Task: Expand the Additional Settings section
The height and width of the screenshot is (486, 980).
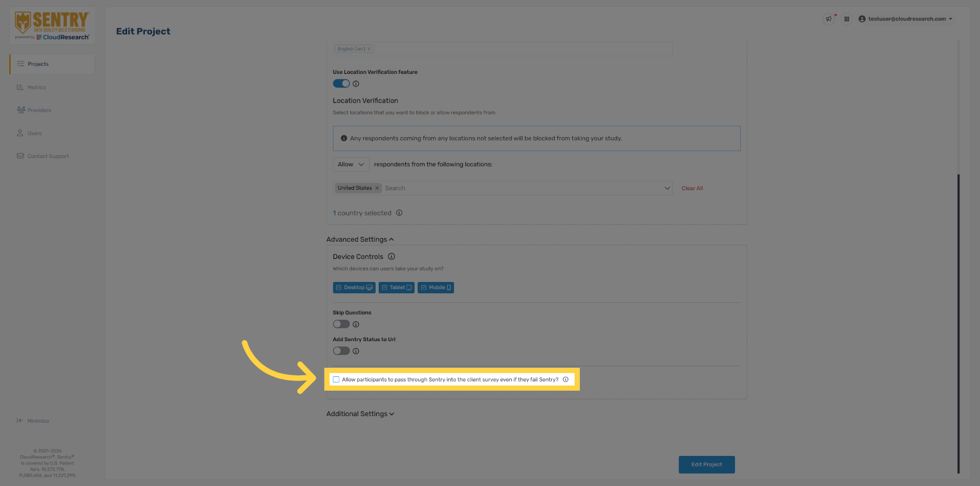Action: coord(360,414)
